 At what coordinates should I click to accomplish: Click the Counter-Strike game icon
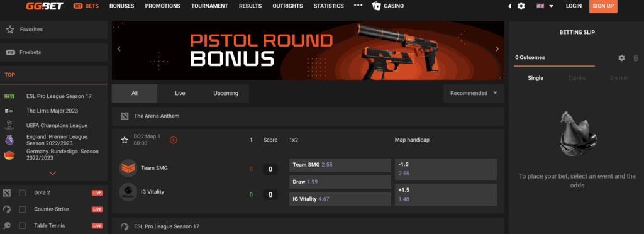coord(6,209)
